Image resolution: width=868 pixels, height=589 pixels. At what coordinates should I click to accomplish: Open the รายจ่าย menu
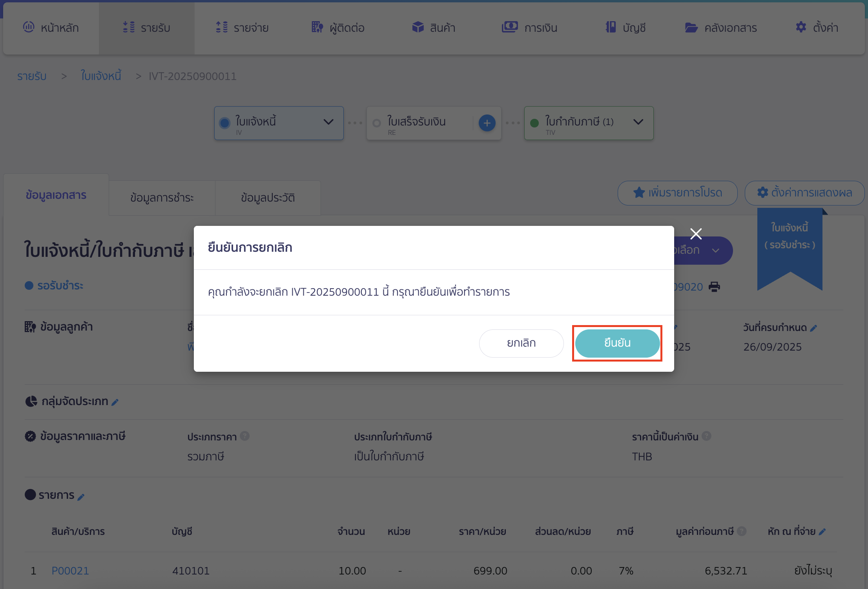[242, 28]
